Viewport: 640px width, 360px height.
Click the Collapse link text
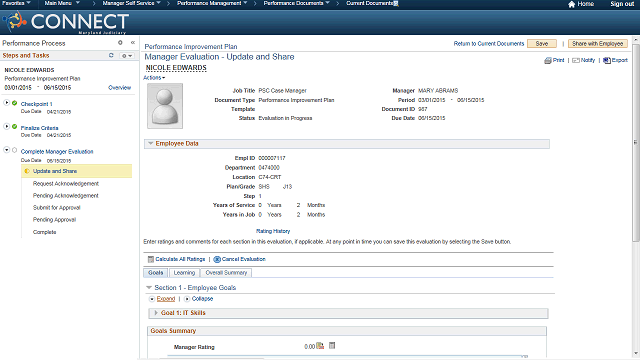coord(202,299)
